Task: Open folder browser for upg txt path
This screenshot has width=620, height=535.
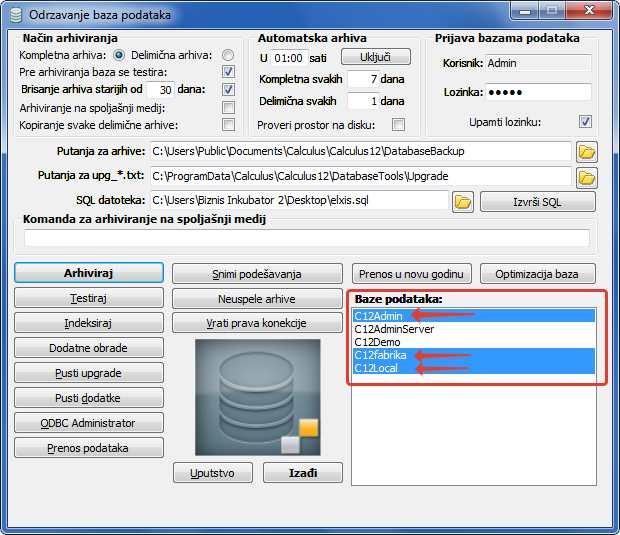Action: tap(586, 177)
